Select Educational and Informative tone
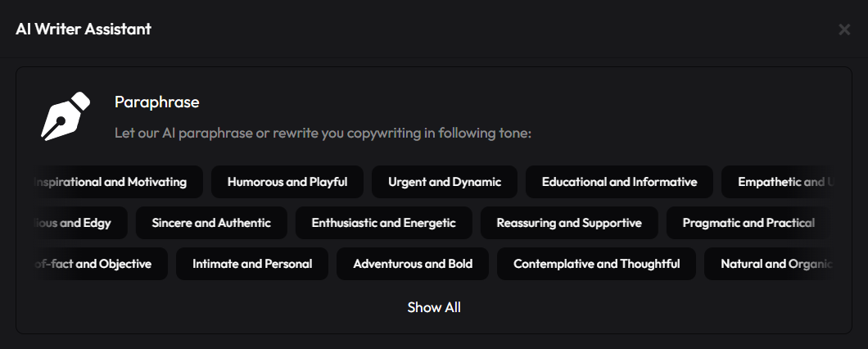The image size is (868, 349). [619, 182]
